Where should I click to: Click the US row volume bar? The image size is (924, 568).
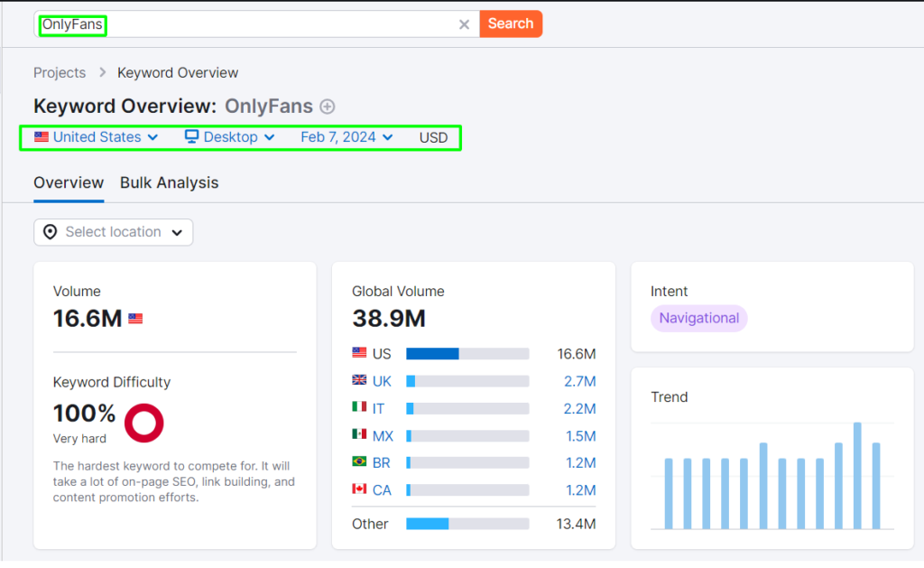click(x=467, y=354)
